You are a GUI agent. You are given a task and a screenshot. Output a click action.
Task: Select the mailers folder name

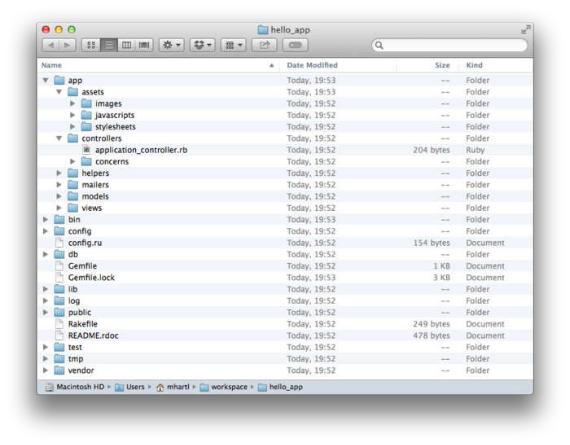pos(95,185)
